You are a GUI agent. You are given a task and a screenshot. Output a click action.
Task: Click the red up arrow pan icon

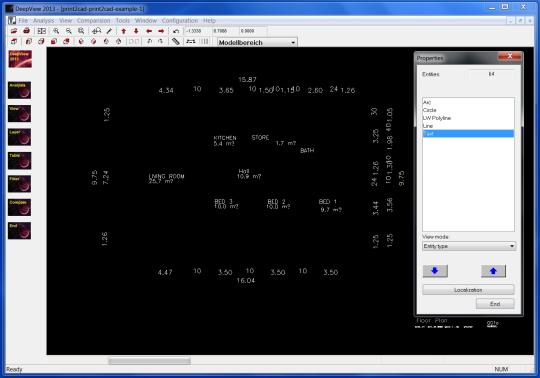(x=124, y=31)
